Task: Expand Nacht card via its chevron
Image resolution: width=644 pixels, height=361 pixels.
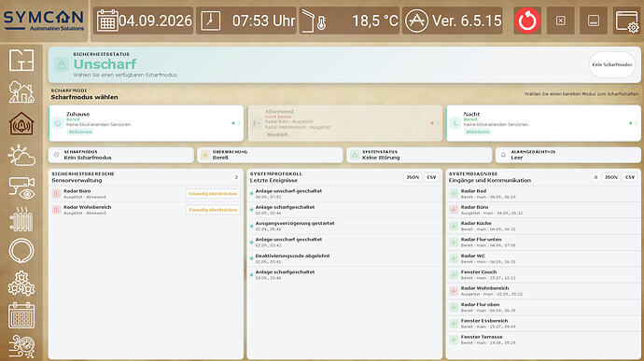Action: point(637,123)
